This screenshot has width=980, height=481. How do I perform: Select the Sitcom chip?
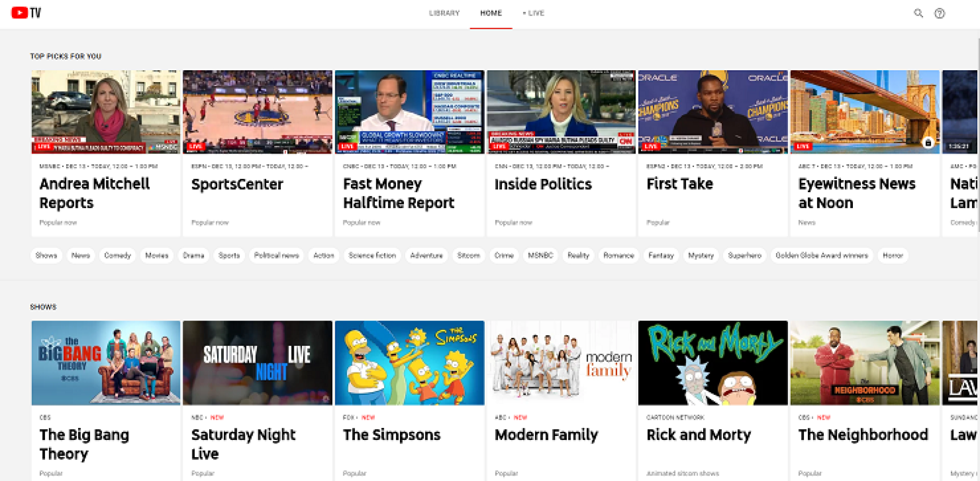(x=469, y=255)
